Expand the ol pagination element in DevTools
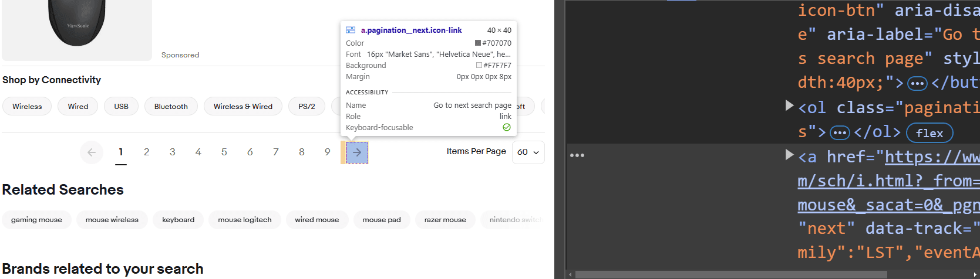Screen dimensions: 980x279 [x=790, y=106]
